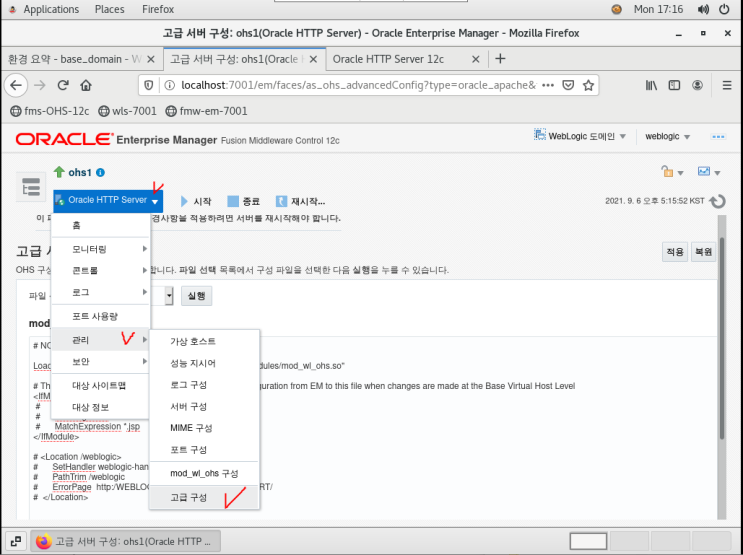Click the address bar URL field
Viewport: 743px width, 555px height.
[358, 85]
